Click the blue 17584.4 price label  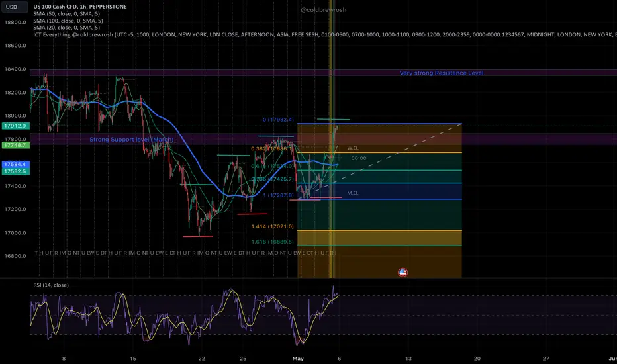coord(16,165)
